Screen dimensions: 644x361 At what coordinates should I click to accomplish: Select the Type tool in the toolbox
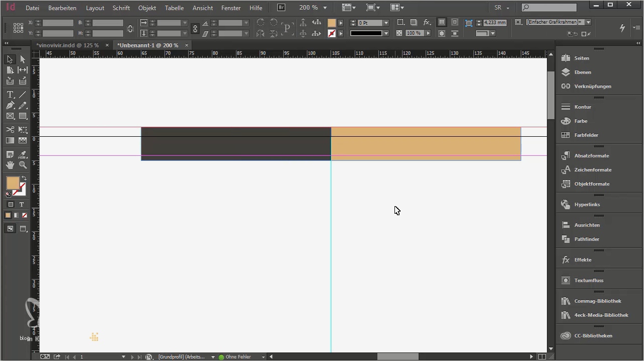[x=10, y=95]
